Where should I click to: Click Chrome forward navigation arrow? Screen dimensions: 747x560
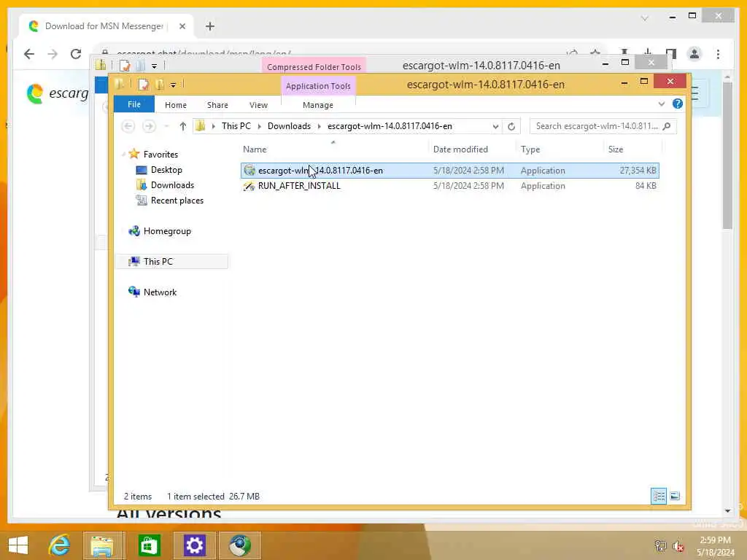(53, 54)
